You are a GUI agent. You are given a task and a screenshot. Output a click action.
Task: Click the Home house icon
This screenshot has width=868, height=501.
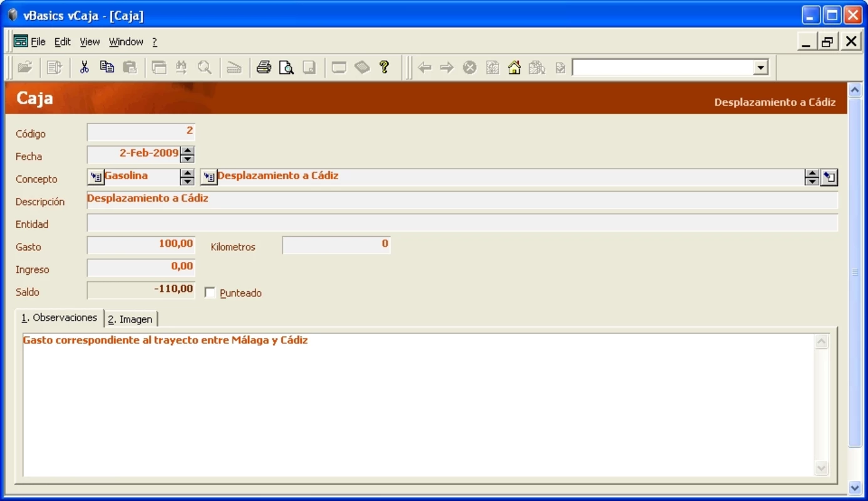pos(514,68)
